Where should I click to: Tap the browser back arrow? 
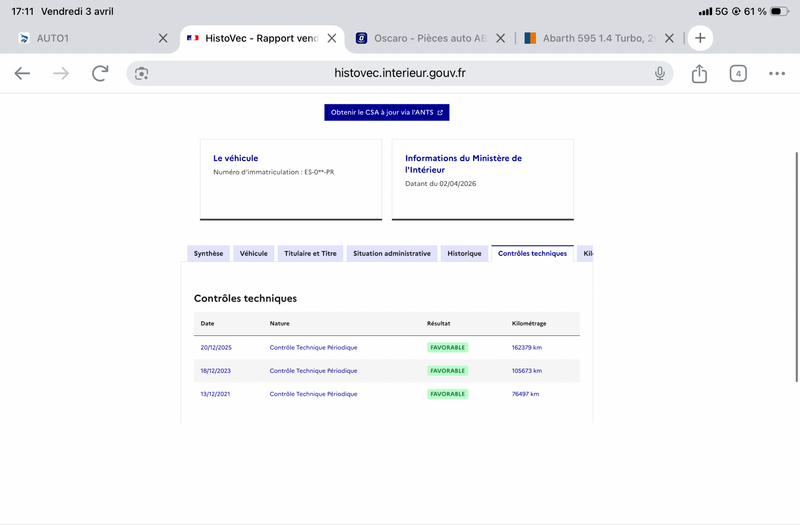22,73
